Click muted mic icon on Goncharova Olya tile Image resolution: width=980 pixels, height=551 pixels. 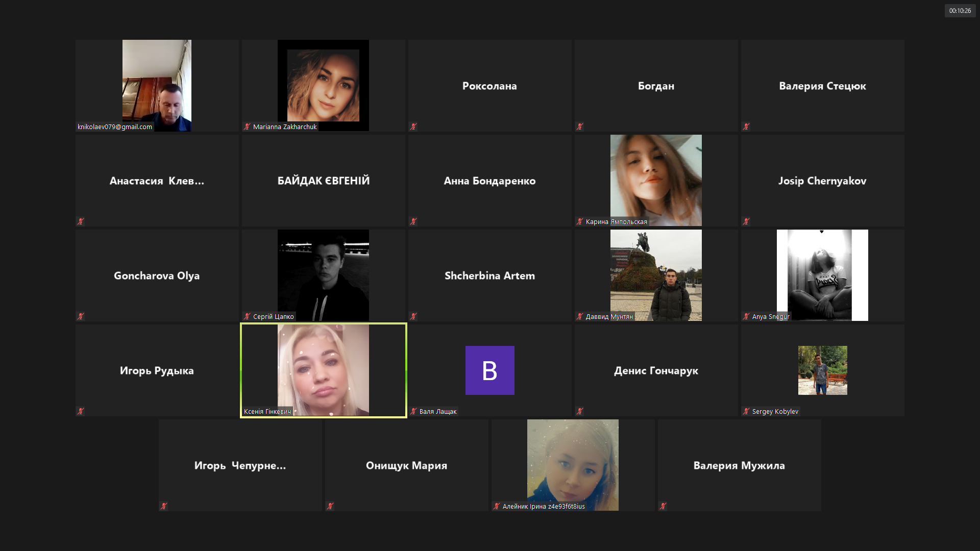point(81,316)
